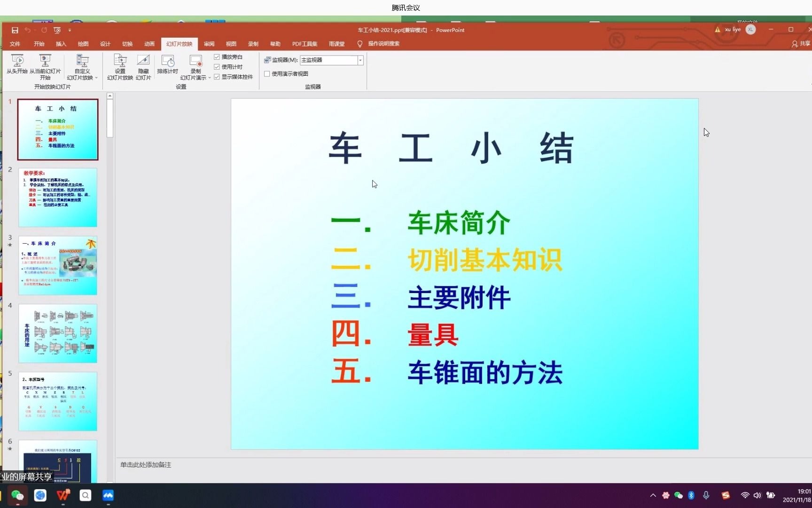Click the warning icon beside account name
This screenshot has height=508, width=812.
pos(718,30)
